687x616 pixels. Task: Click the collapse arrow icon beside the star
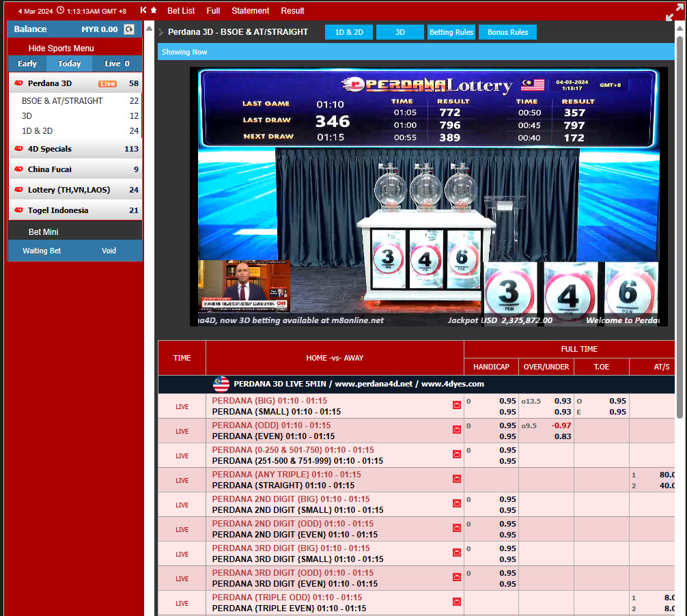pyautogui.click(x=143, y=10)
